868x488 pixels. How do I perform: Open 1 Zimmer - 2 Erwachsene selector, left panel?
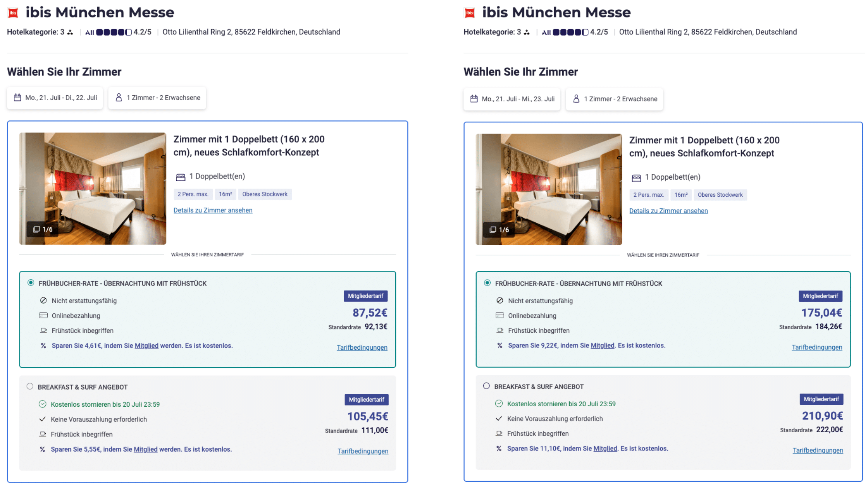coord(157,98)
